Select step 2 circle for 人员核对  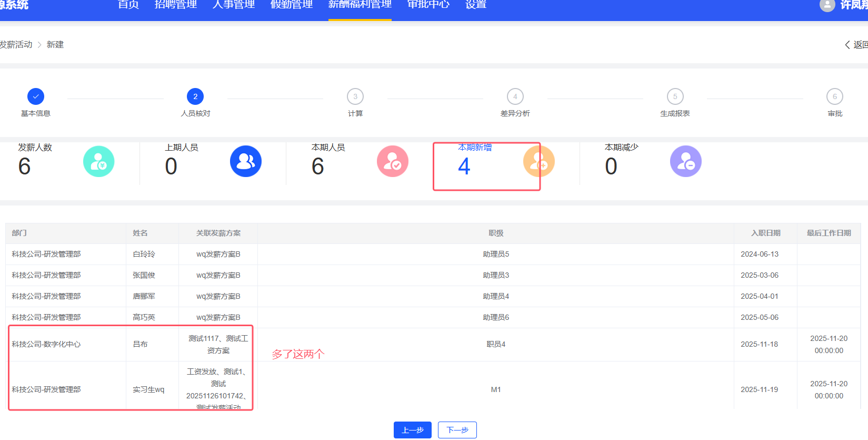195,96
